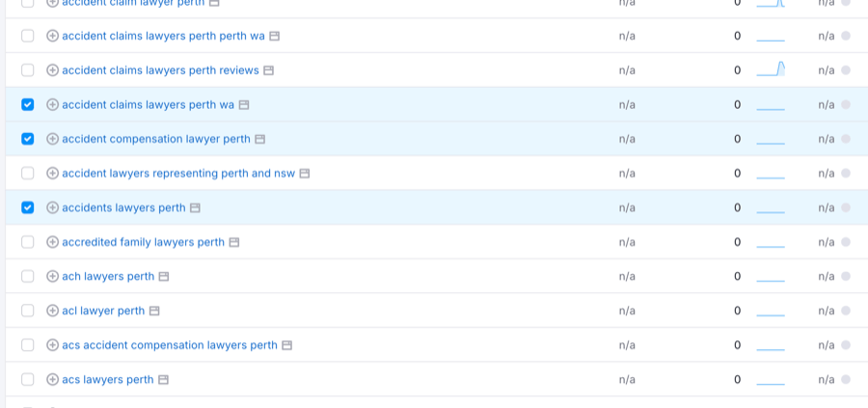Uncheck accident claims lawyers perth wa checkbox

click(x=27, y=104)
